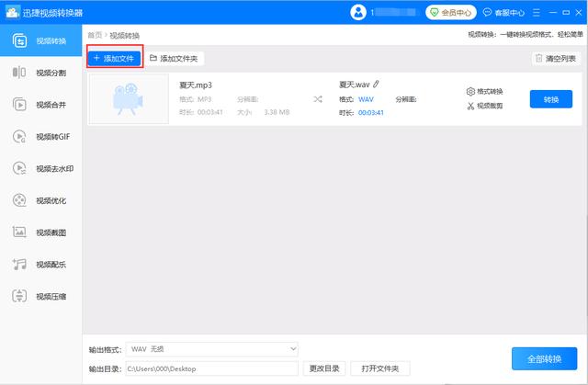Click the pencil icon beside 夏天.wav
Image resolution: width=588 pixels, height=385 pixels.
point(376,85)
